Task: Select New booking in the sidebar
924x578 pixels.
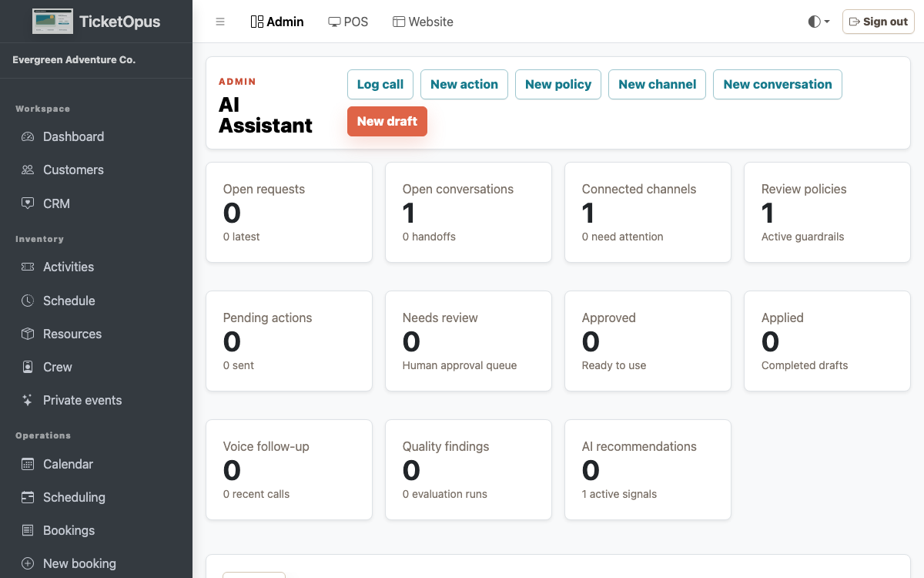Action: (x=96, y=564)
